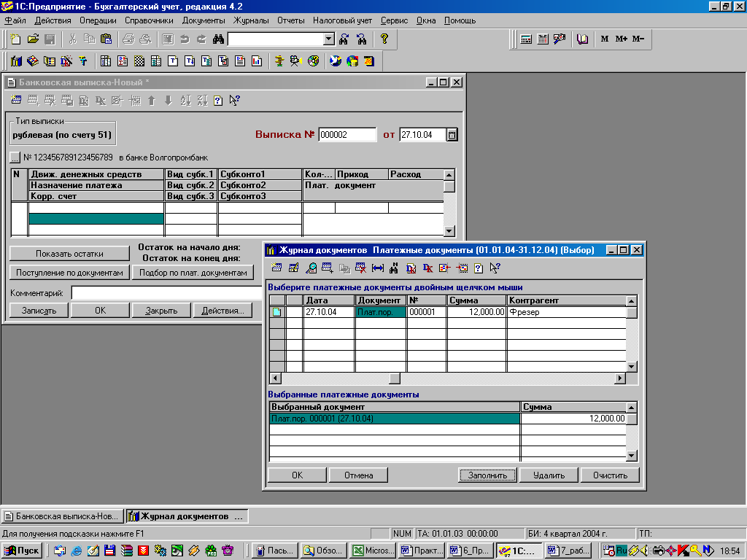
Task: Click the Дт/Кт postings icon in journal toolbar
Action: [x=427, y=268]
